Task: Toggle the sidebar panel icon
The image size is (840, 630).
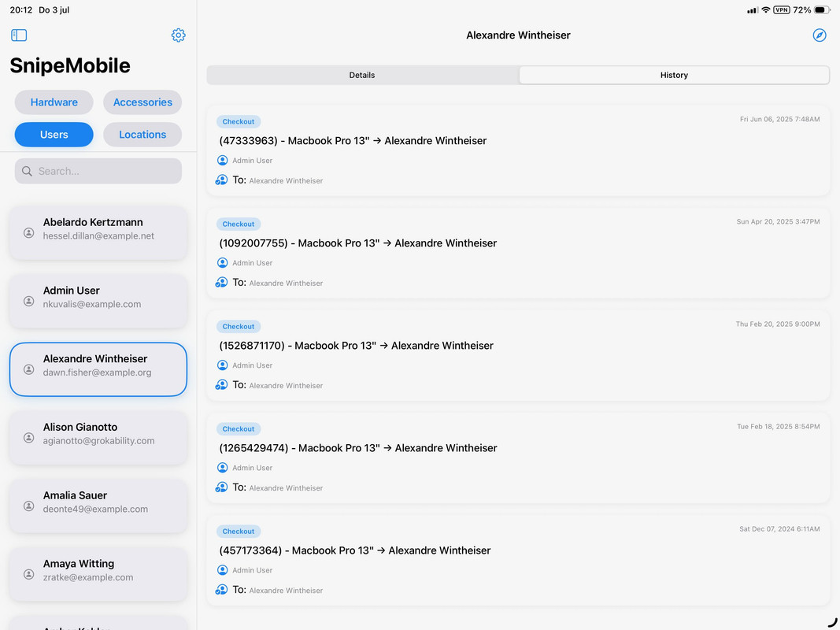Action: pyautogui.click(x=19, y=35)
